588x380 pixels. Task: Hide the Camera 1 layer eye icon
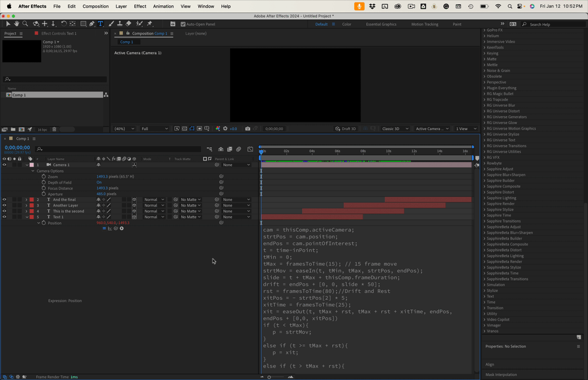tap(5, 165)
